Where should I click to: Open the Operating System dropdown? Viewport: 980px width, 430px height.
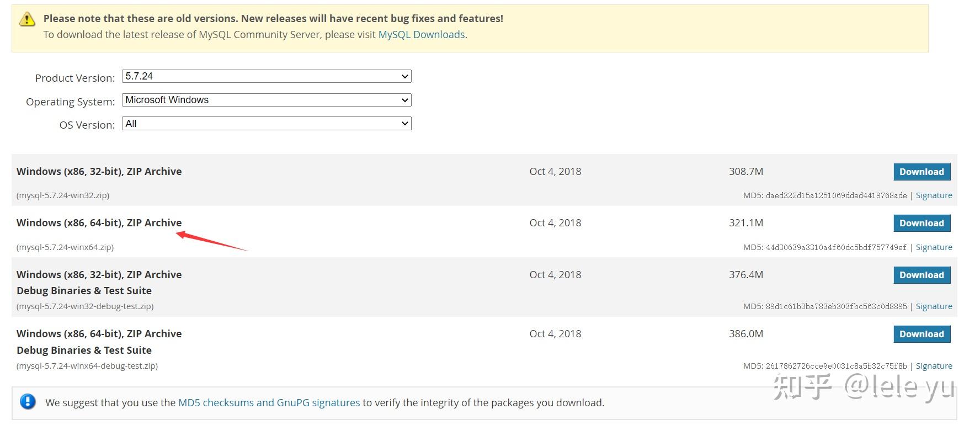point(267,100)
